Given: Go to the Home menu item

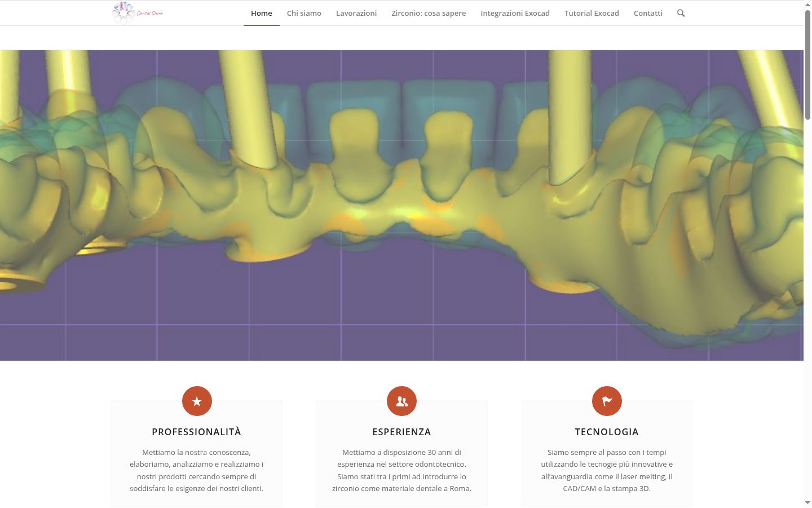Looking at the screenshot, I should tap(262, 13).
